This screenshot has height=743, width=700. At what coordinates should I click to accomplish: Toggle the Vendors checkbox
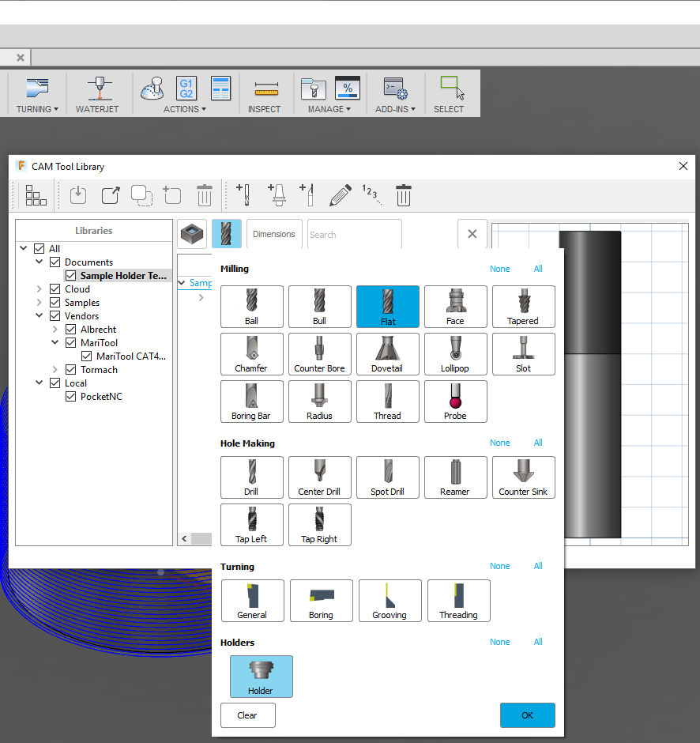55,315
